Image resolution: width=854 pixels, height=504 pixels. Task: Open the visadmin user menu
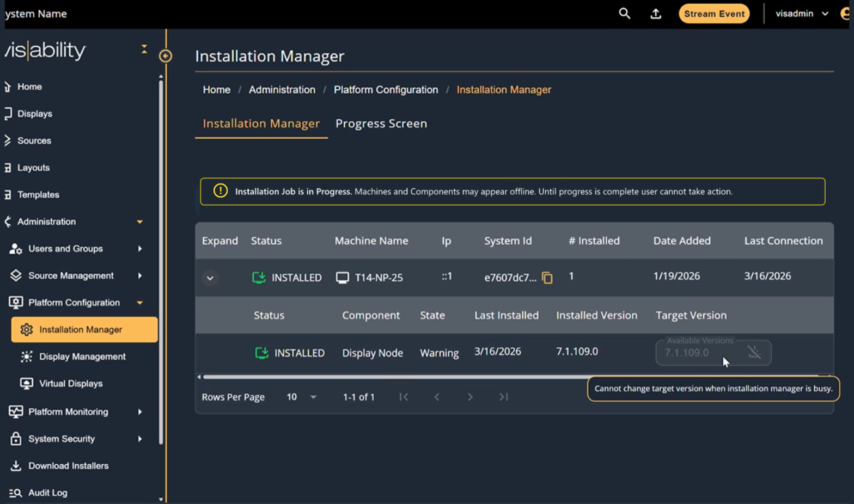(802, 14)
